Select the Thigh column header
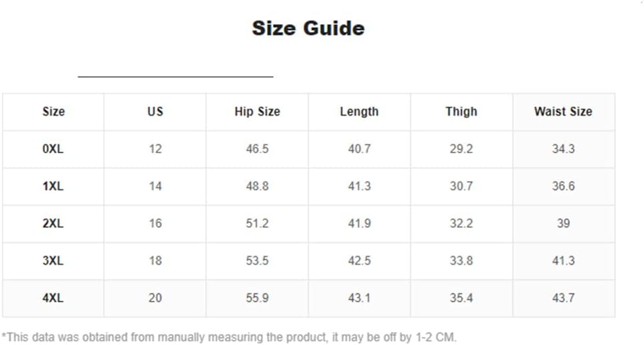The height and width of the screenshot is (345, 644). 461,112
